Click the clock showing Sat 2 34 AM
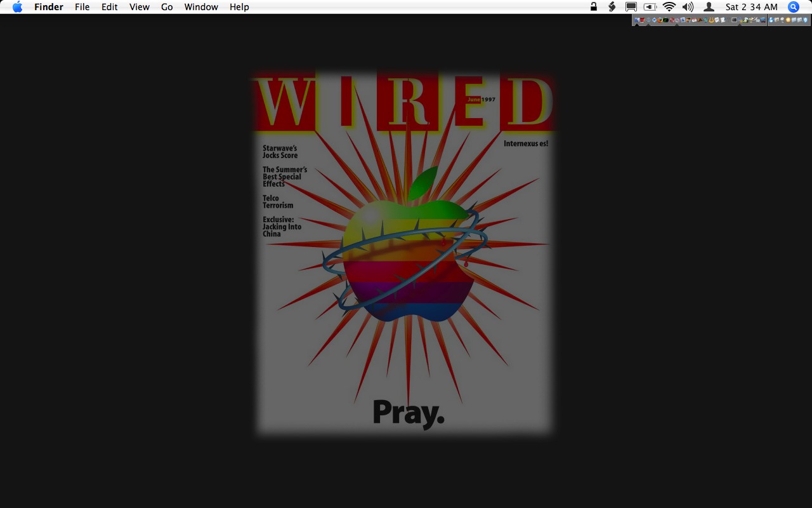Viewport: 812px width, 508px height. pyautogui.click(x=752, y=7)
